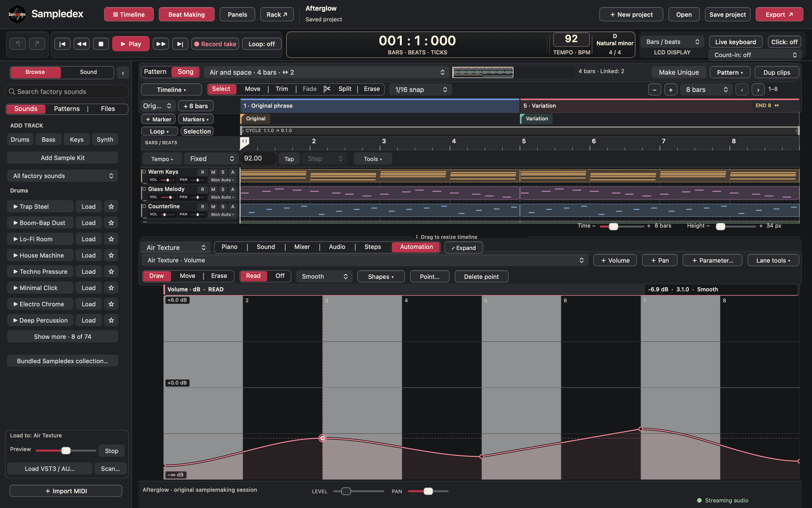Screen dimensions: 812x508
Task: Click the square stop transport icon
Action: click(101, 44)
